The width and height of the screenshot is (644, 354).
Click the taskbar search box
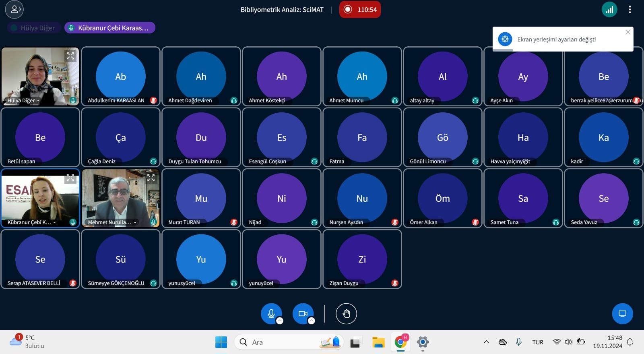point(289,342)
